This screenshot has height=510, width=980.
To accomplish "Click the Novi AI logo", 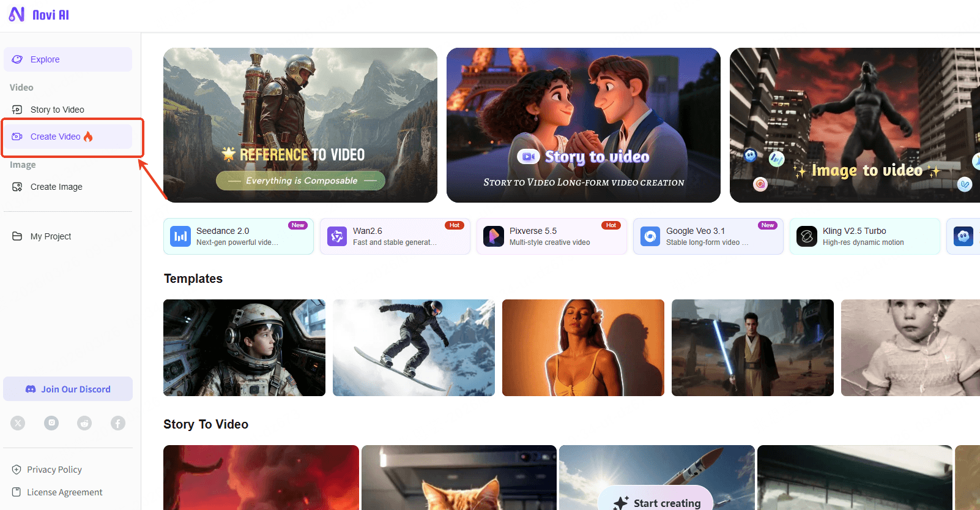I will (x=39, y=15).
